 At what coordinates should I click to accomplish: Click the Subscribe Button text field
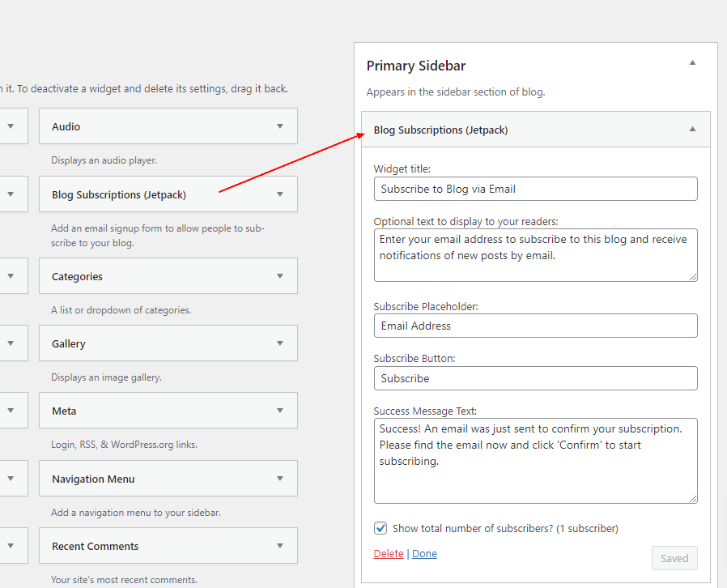pos(535,378)
